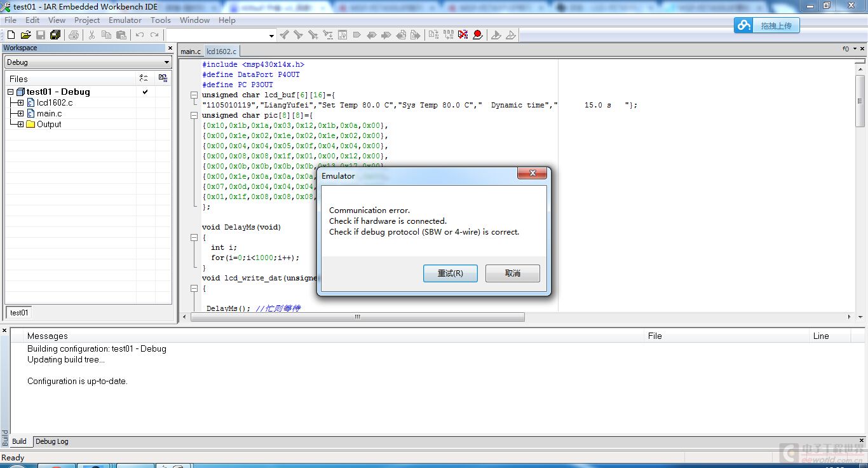The width and height of the screenshot is (868, 468).
Task: Collapse the test01 - Debug project node
Action: point(10,92)
